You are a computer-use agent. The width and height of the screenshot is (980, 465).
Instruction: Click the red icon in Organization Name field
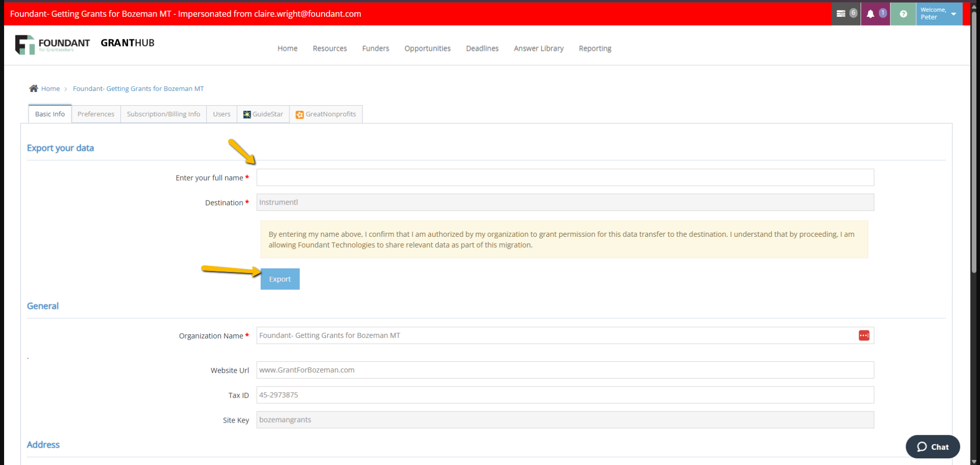pos(864,335)
